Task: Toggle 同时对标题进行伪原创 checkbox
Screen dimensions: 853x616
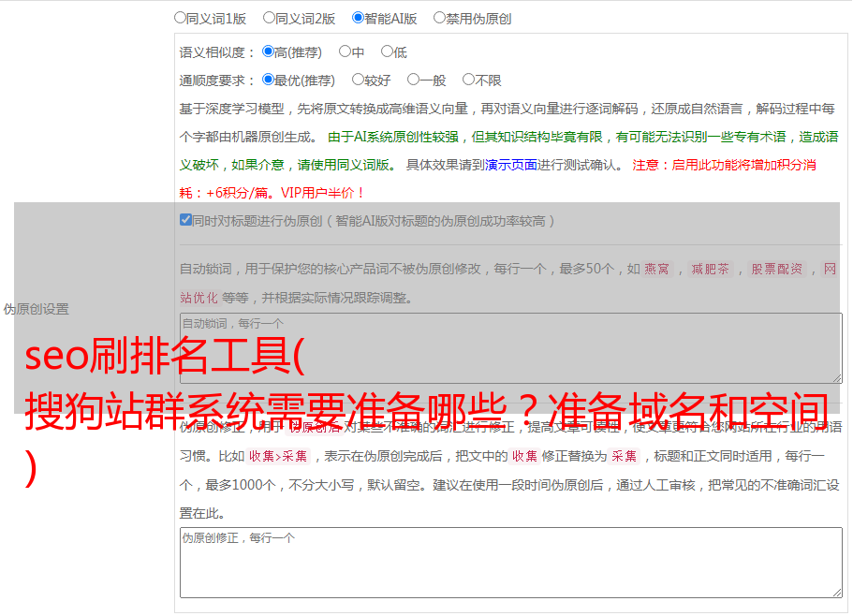Action: [x=185, y=220]
